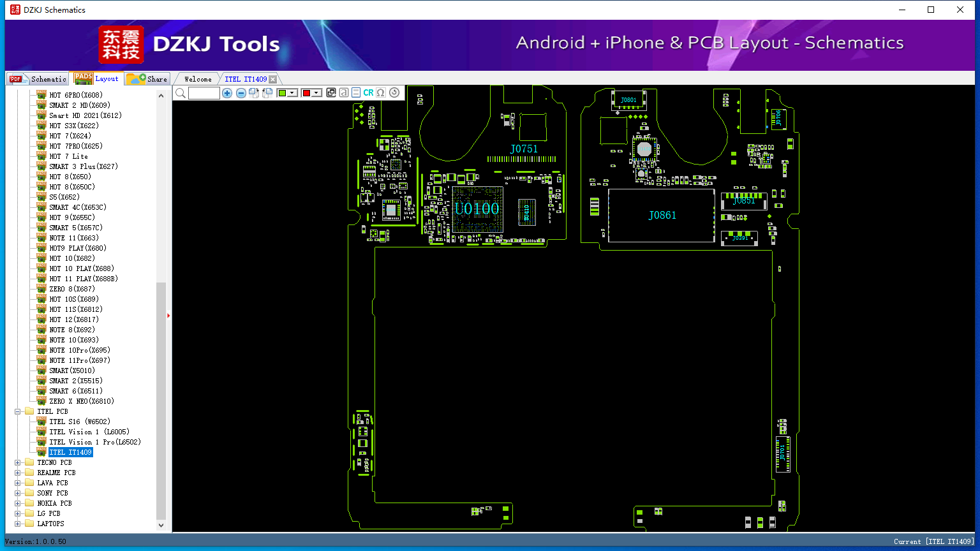Toggle the blue-framed lines icon in toolbar
The height and width of the screenshot is (551, 980).
coord(356,93)
